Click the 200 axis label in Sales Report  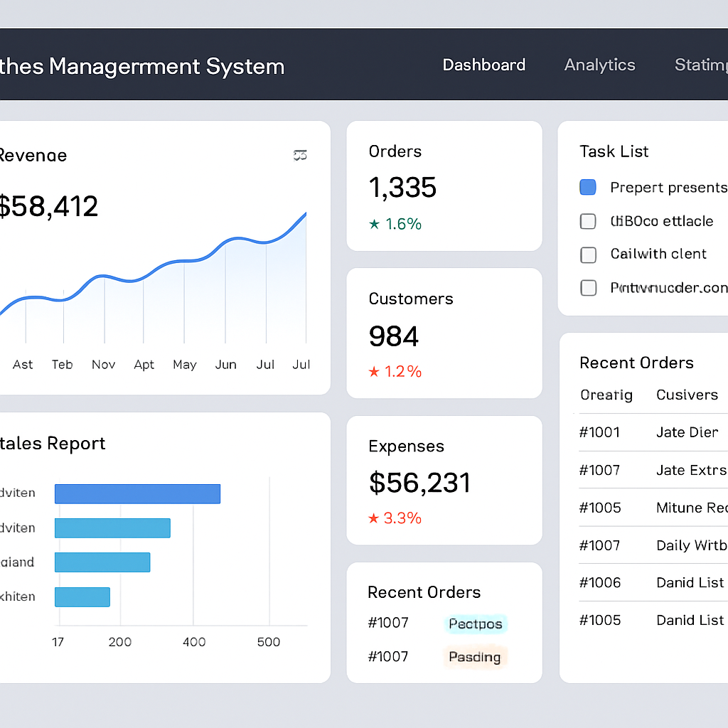[119, 642]
